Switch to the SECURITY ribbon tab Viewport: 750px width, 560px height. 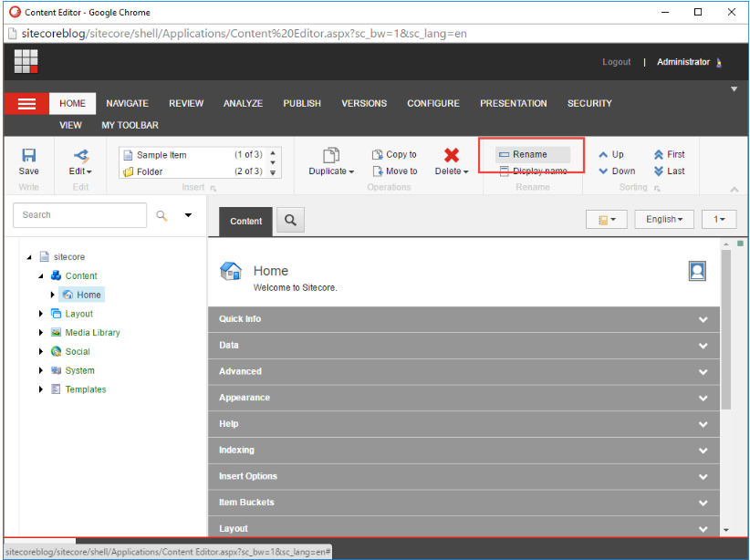click(589, 103)
